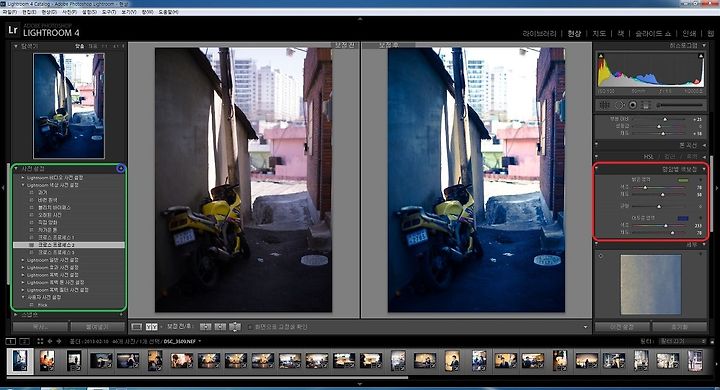Go forward with filmstrip right arrow
The width and height of the screenshot is (720, 390).
coord(59,341)
